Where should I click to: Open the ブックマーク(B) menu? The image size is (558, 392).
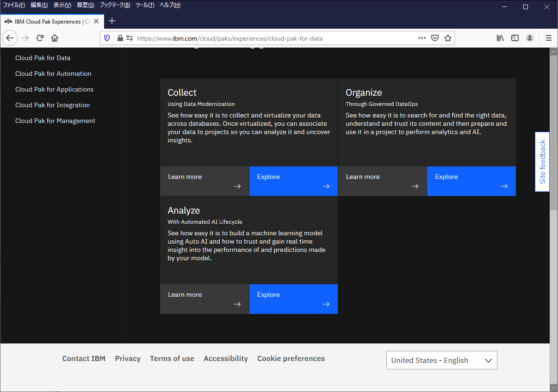pos(115,5)
